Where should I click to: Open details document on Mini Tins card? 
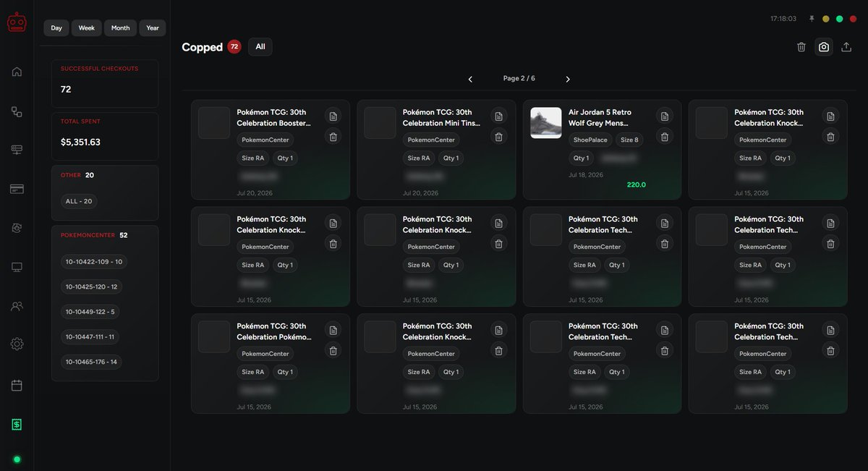click(x=498, y=116)
